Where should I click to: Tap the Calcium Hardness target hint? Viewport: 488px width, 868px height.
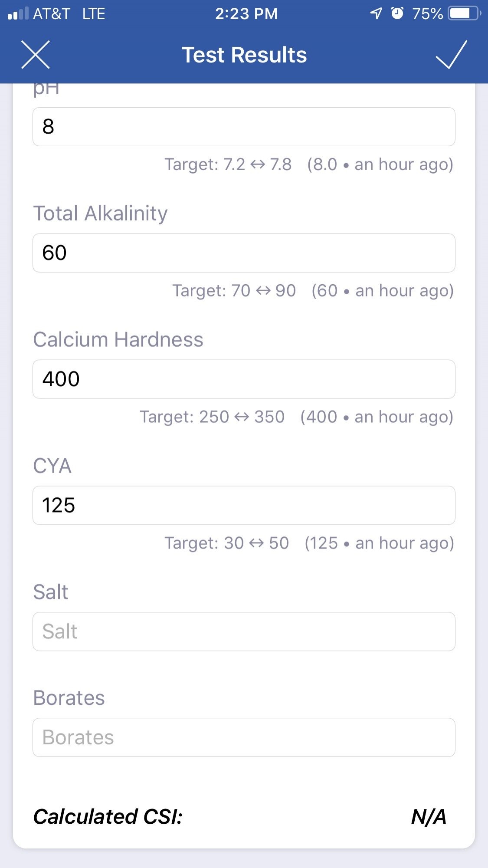[x=212, y=417]
